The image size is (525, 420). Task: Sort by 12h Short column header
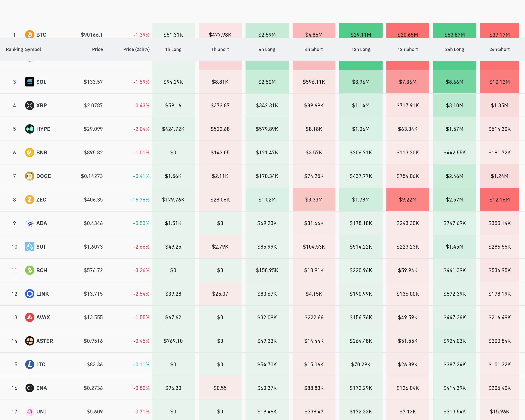pos(407,49)
